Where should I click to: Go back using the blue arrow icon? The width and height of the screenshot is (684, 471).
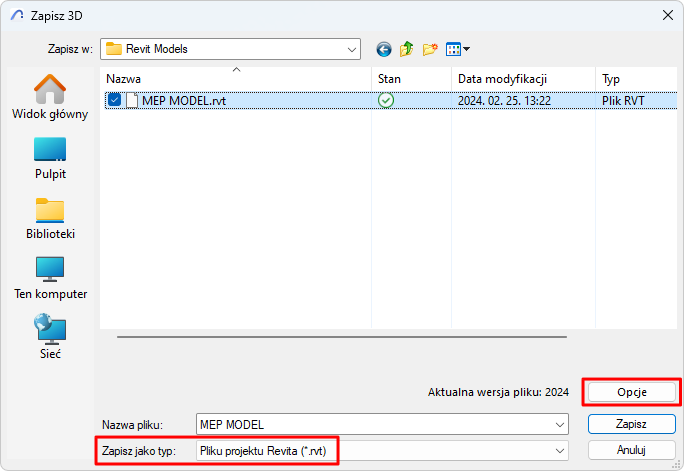pyautogui.click(x=384, y=49)
